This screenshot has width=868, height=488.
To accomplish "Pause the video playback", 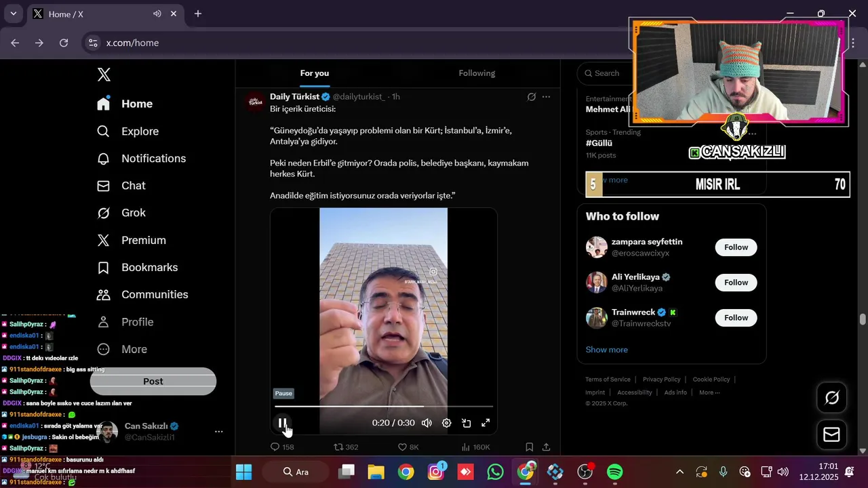I will 283,423.
